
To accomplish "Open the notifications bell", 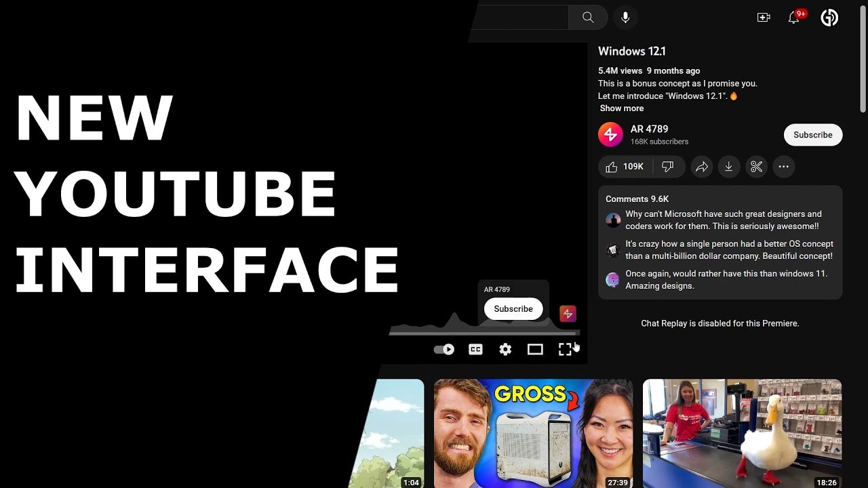I will point(794,18).
